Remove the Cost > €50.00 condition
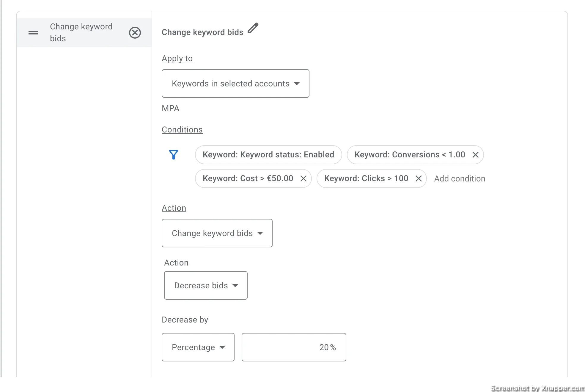585x392 pixels. tap(303, 178)
